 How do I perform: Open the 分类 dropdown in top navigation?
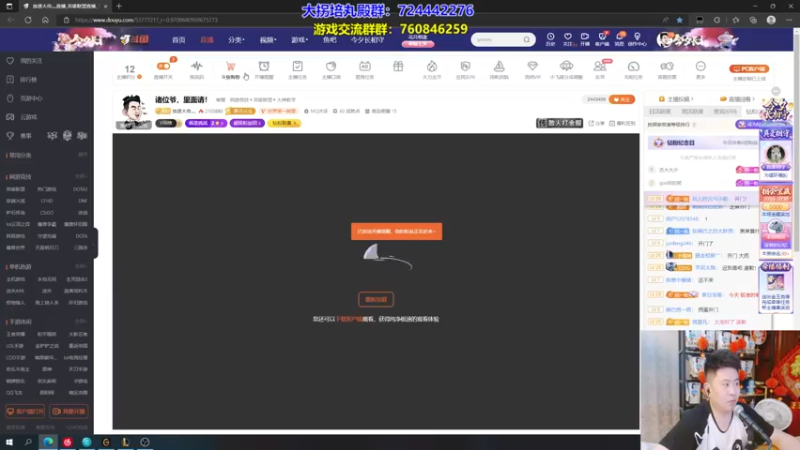pyautogui.click(x=236, y=40)
